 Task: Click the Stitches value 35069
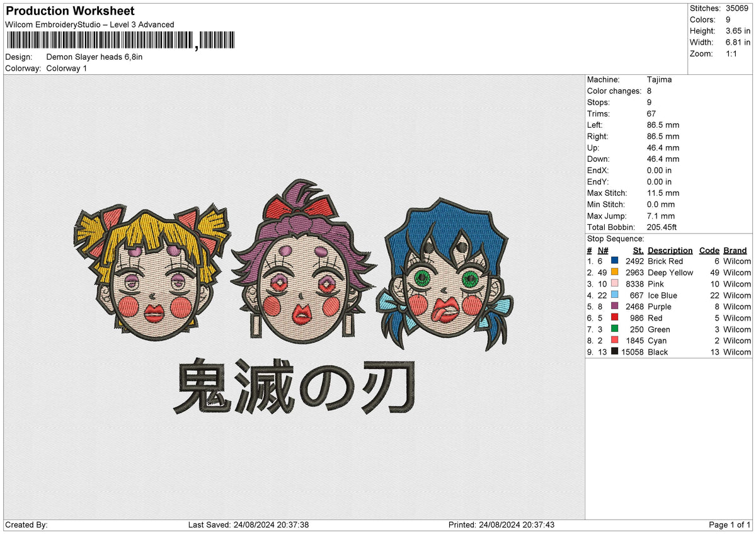738,8
